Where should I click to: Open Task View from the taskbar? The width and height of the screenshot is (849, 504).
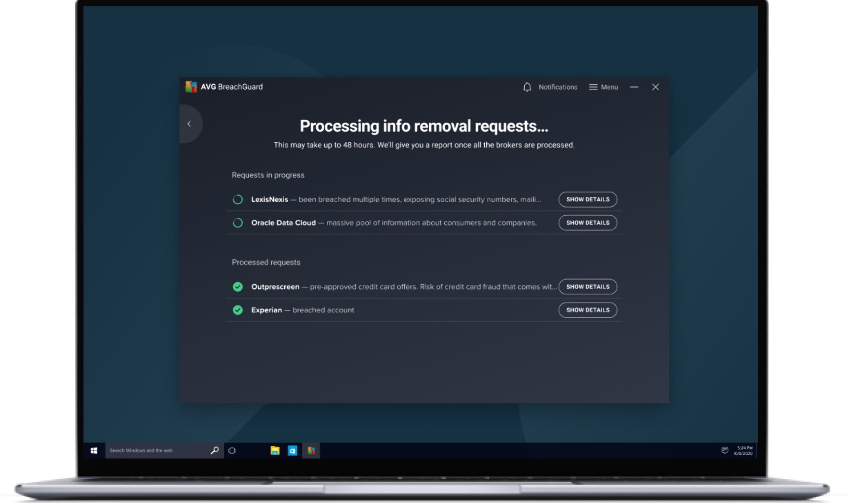tap(232, 451)
